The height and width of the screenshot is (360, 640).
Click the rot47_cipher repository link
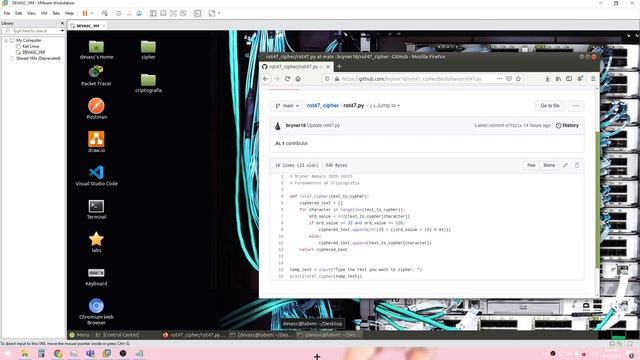[x=322, y=105]
